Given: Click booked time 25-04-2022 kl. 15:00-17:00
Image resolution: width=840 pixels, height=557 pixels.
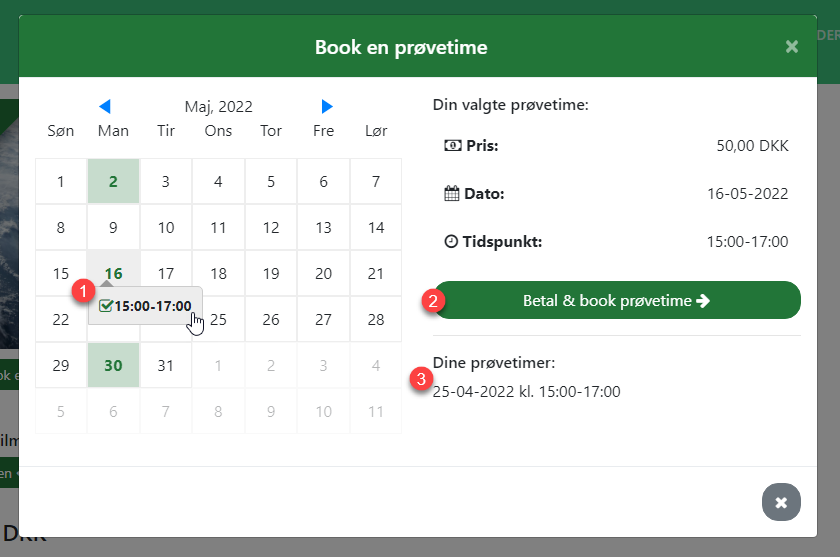Looking at the screenshot, I should pyautogui.click(x=527, y=392).
